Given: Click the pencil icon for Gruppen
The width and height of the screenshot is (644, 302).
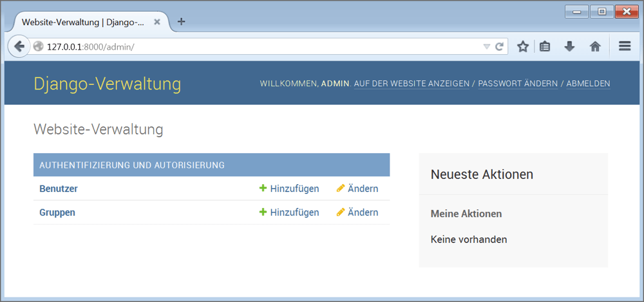Looking at the screenshot, I should click(341, 212).
